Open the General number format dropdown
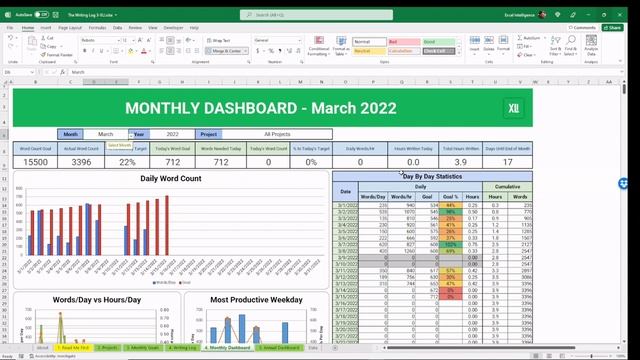This screenshot has width=640, height=360. 300,40
